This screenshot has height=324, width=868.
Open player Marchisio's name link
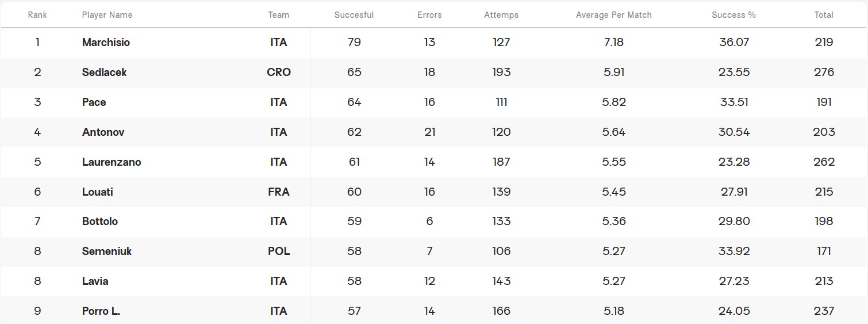coord(106,43)
